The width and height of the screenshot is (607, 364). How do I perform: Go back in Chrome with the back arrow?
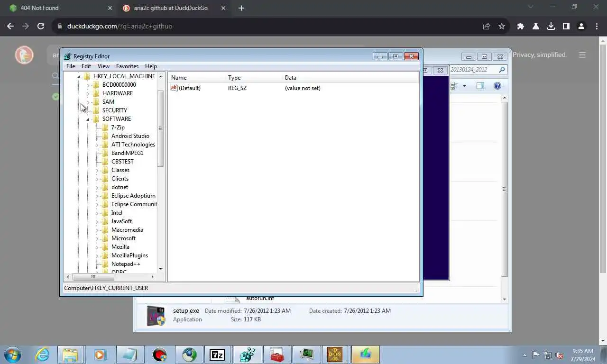click(10, 27)
